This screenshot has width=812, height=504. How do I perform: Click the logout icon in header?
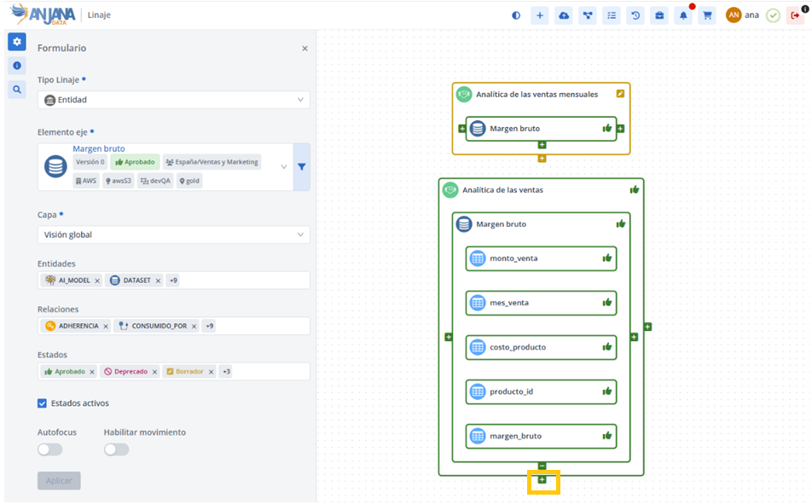tap(795, 15)
